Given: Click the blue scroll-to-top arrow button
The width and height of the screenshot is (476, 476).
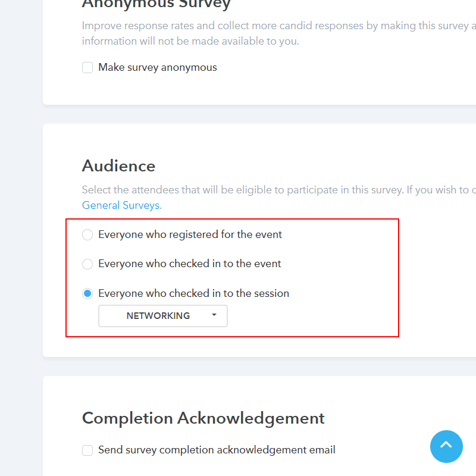Looking at the screenshot, I should click(446, 446).
